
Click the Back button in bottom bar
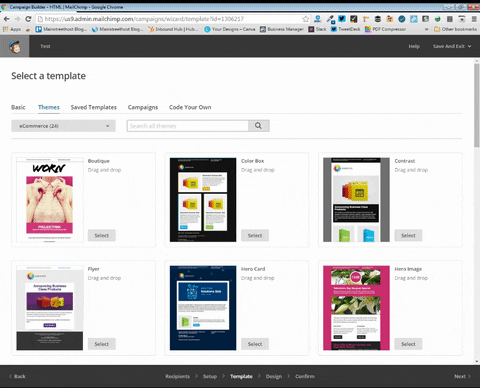(17, 376)
